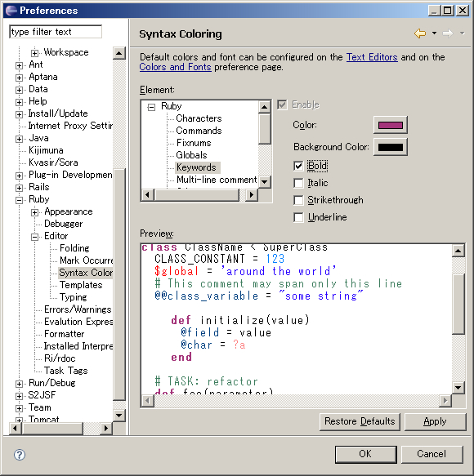Open the Text Editors link

coord(372,57)
